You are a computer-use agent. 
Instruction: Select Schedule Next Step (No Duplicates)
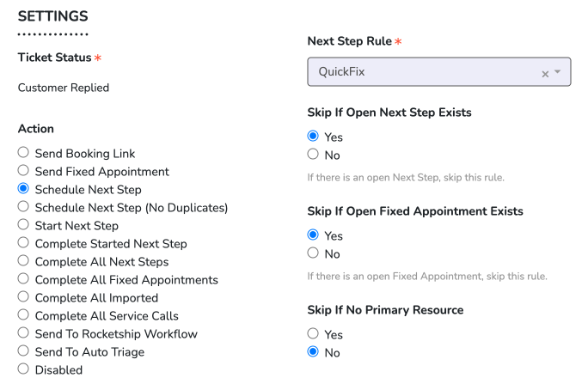23,207
